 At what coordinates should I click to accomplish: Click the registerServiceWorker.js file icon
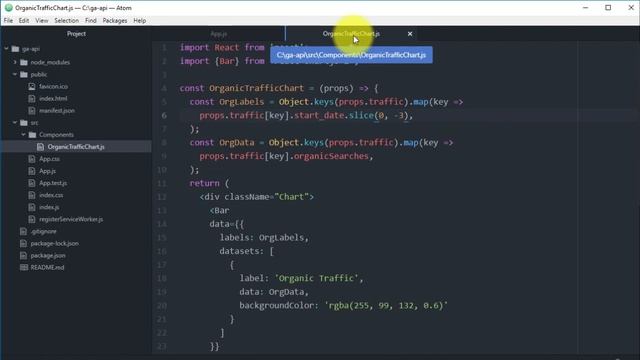click(x=32, y=219)
